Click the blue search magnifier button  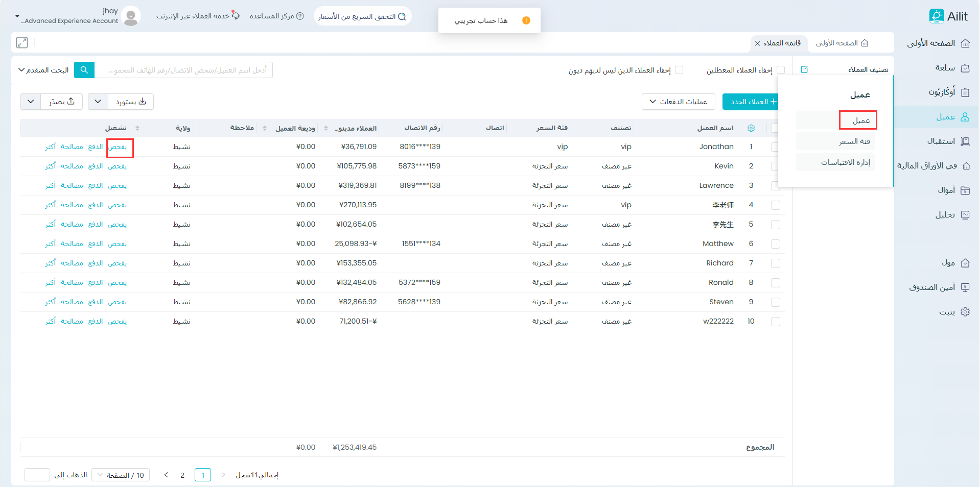84,70
